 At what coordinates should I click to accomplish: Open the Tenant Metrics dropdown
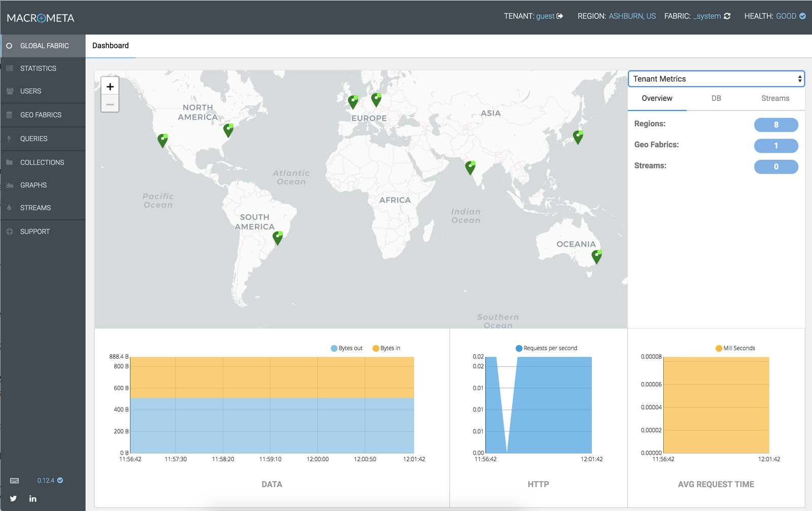click(716, 79)
